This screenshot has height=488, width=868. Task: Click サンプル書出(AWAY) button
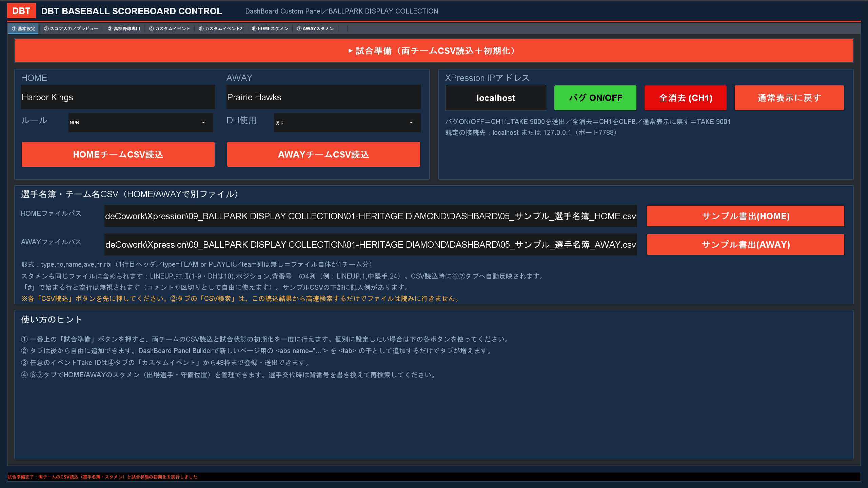click(746, 245)
